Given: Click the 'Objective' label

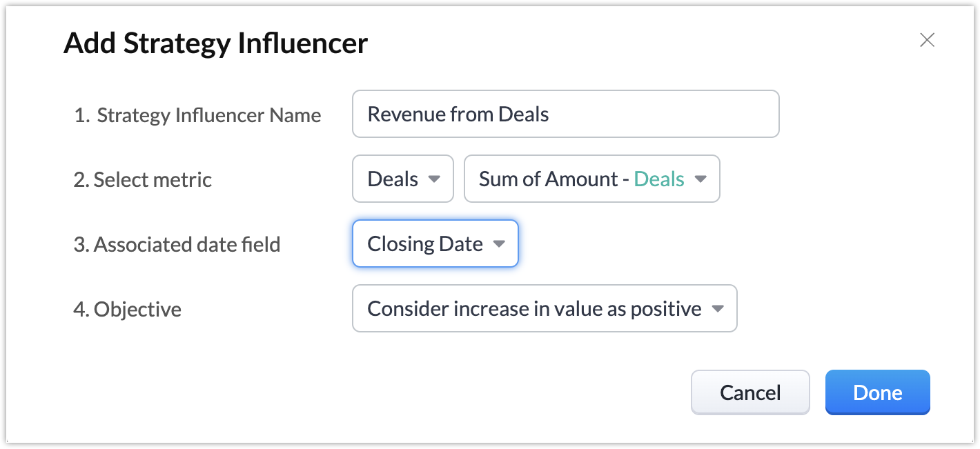Looking at the screenshot, I should point(128,310).
